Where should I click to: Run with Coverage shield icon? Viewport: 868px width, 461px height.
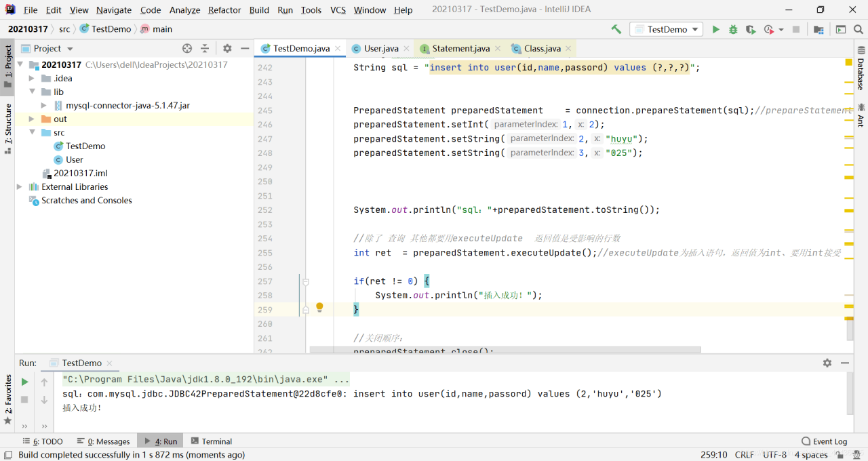tap(750, 29)
